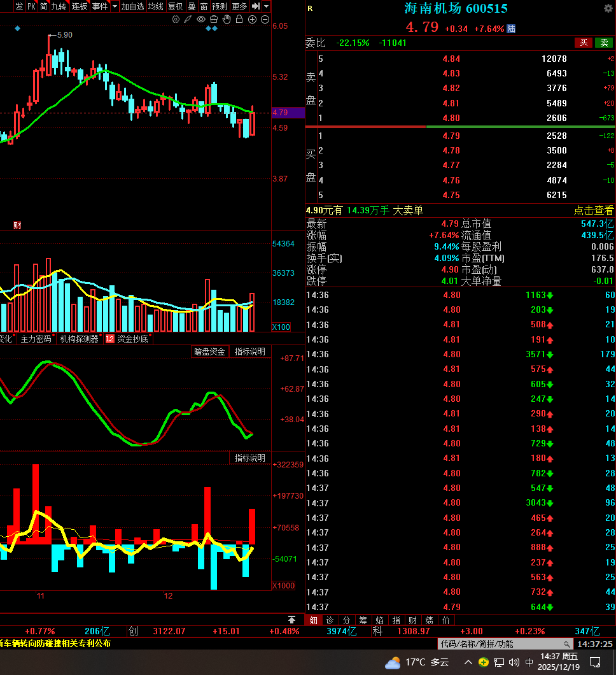This screenshot has height=675, width=616.
Task: Select the 绩 performance tab
Action: tap(430, 620)
